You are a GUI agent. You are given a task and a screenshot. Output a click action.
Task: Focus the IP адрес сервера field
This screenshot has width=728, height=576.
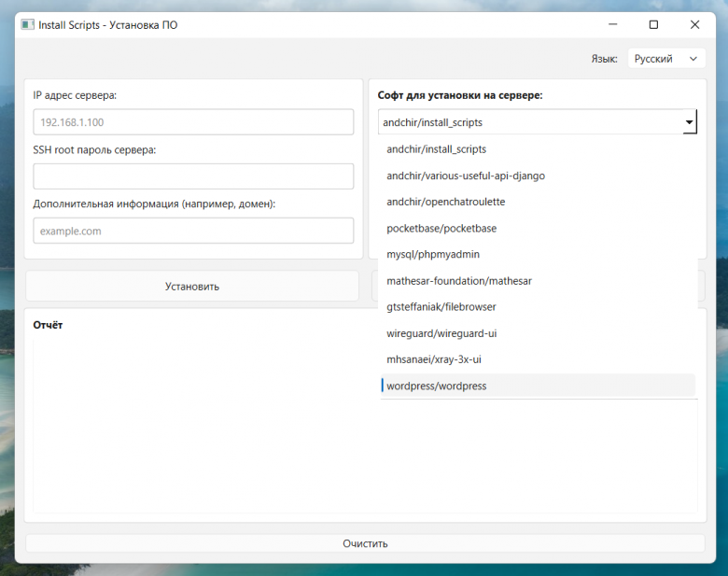point(193,122)
